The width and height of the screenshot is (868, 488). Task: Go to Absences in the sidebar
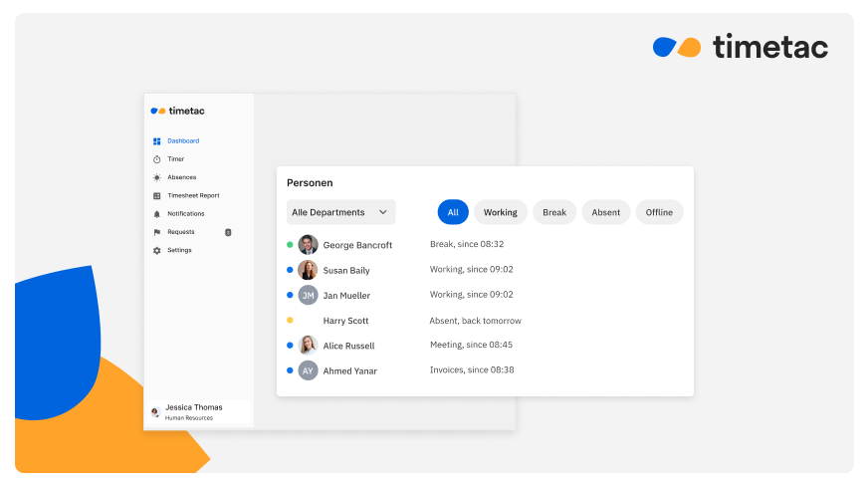tap(182, 178)
